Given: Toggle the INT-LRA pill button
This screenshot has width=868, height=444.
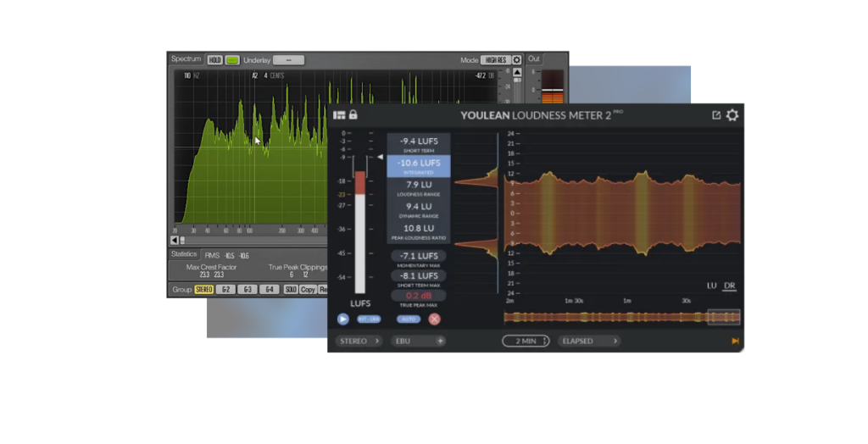Looking at the screenshot, I should click(369, 319).
